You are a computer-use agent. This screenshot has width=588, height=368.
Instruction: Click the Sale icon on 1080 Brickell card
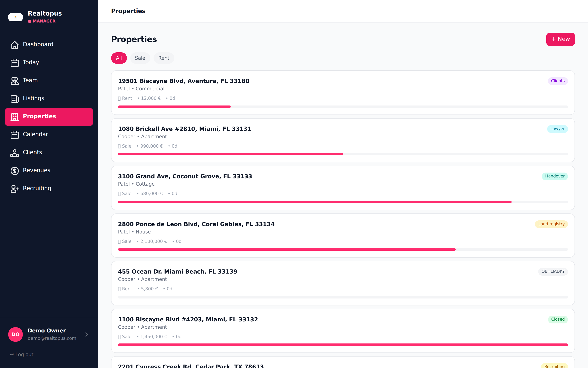119,146
